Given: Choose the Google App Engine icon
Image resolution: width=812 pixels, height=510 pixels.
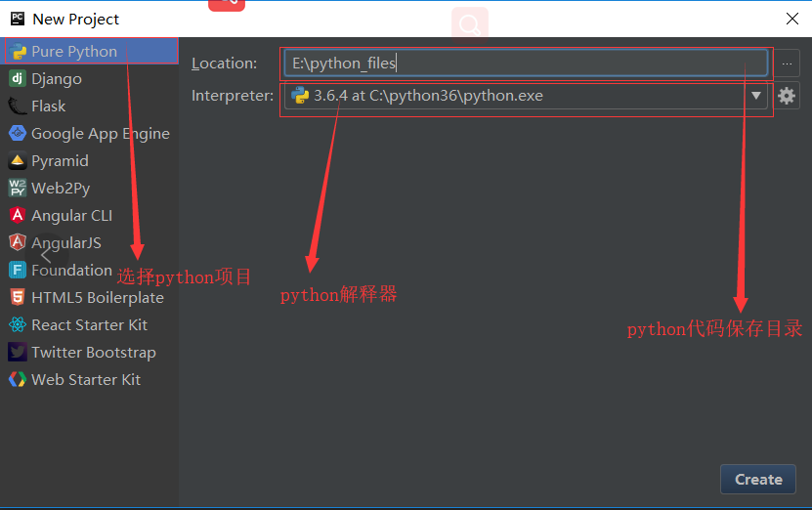Looking at the screenshot, I should coord(18,134).
